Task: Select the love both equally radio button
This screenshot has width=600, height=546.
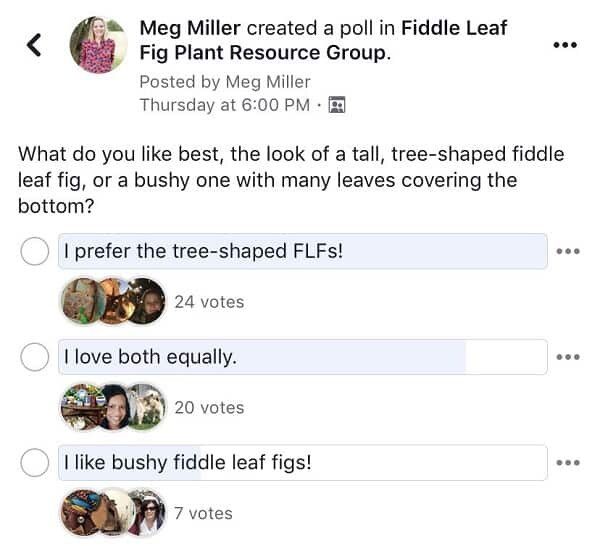Action: (x=35, y=357)
